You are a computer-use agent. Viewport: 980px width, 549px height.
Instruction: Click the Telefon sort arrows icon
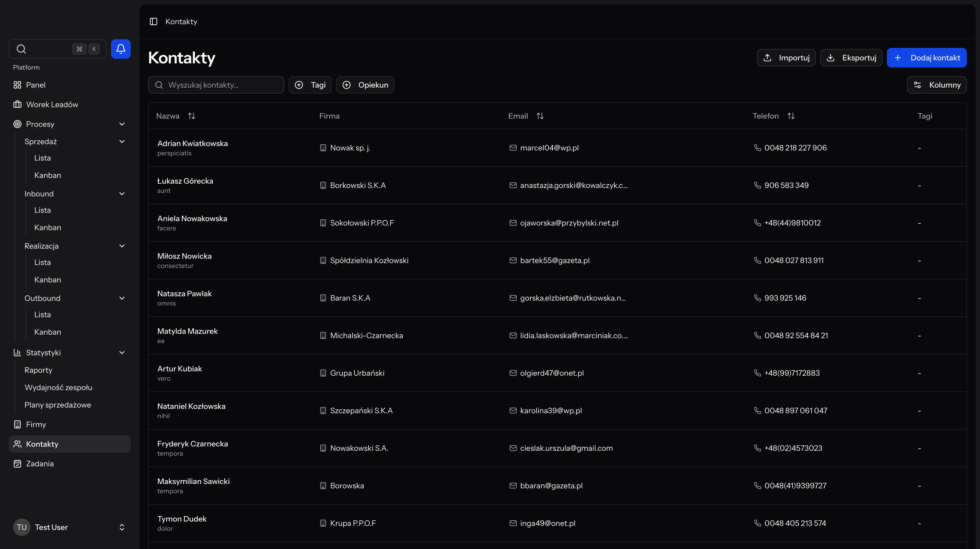coord(791,116)
